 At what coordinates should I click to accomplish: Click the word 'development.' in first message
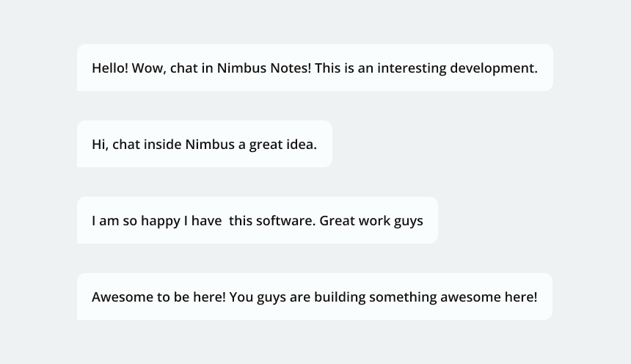493,68
